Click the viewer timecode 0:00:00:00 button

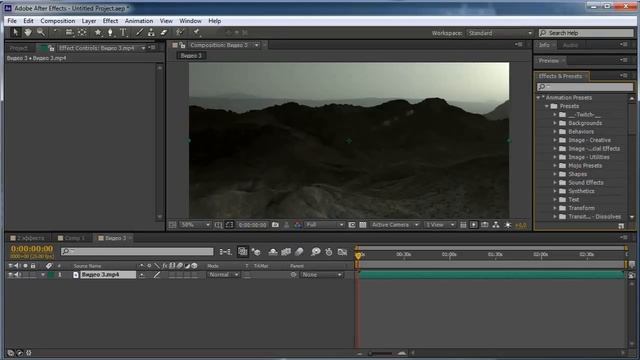tap(252, 224)
